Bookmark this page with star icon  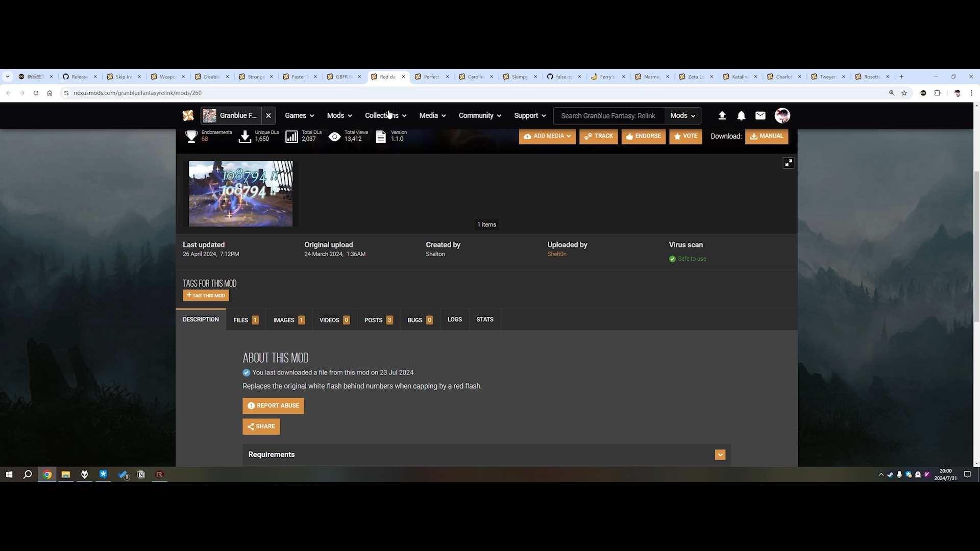[904, 93]
